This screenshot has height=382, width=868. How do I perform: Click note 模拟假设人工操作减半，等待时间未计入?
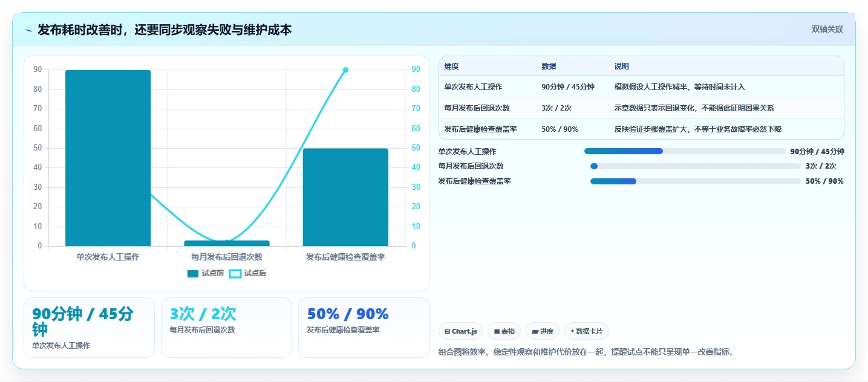[680, 87]
